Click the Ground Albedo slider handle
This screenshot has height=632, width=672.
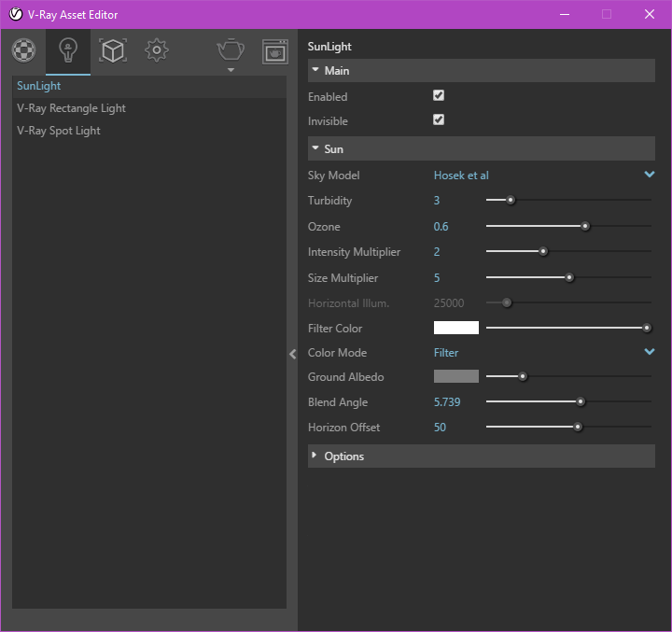523,376
